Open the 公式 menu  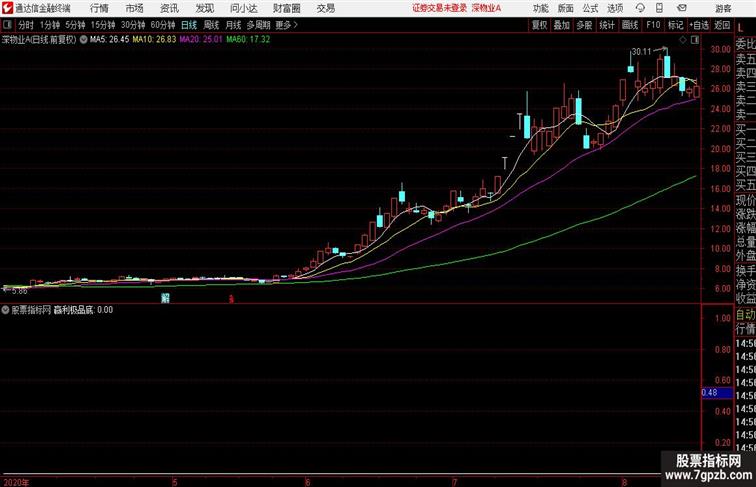point(590,8)
